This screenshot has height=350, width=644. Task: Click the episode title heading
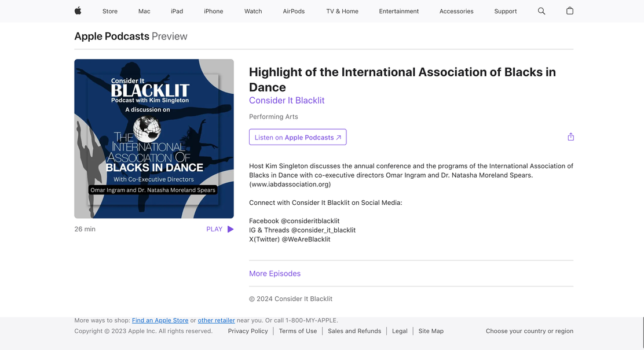coord(402,80)
